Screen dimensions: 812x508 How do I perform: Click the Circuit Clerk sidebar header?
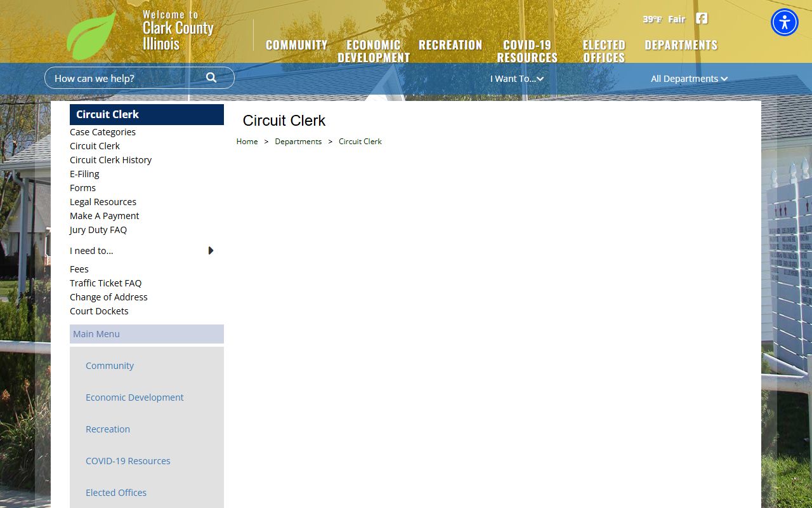point(147,114)
